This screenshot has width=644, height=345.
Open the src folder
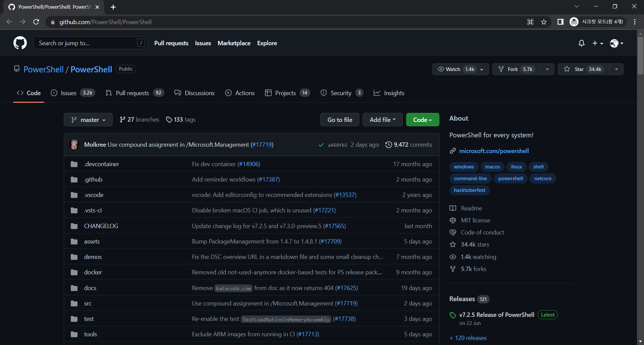click(x=88, y=303)
